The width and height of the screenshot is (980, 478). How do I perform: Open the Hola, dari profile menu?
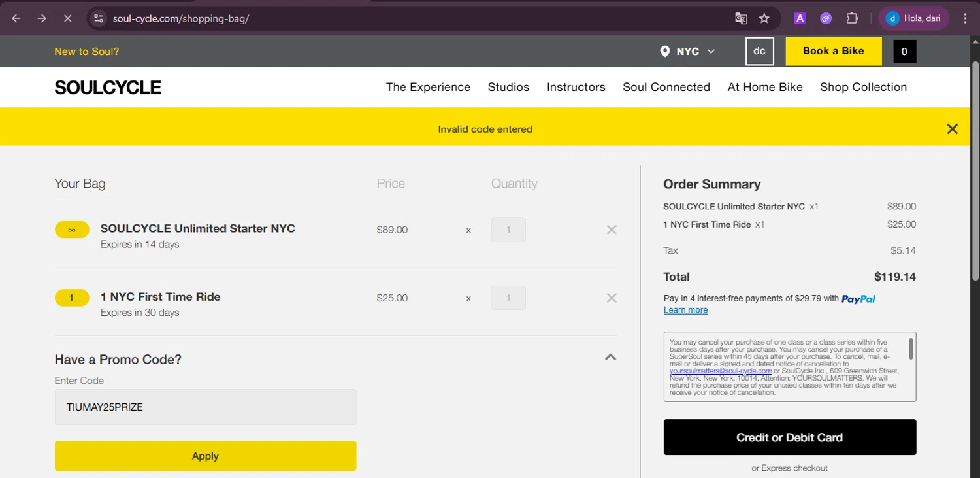click(x=914, y=18)
